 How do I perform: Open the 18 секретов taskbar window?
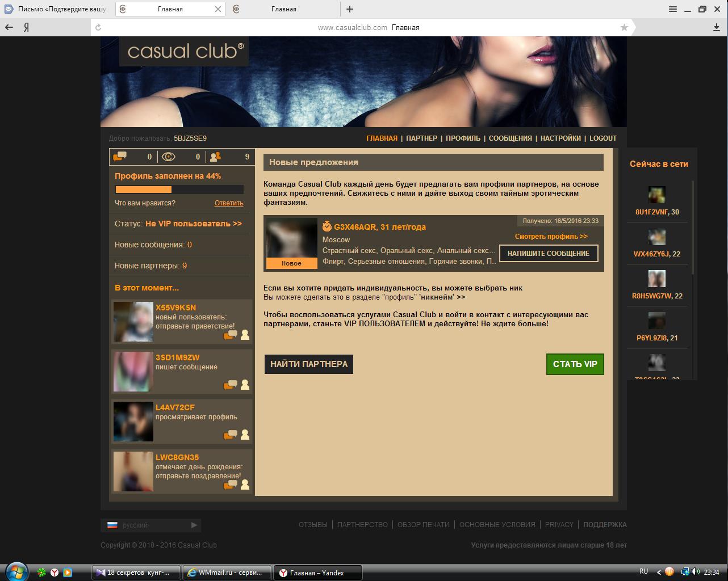pyautogui.click(x=136, y=572)
